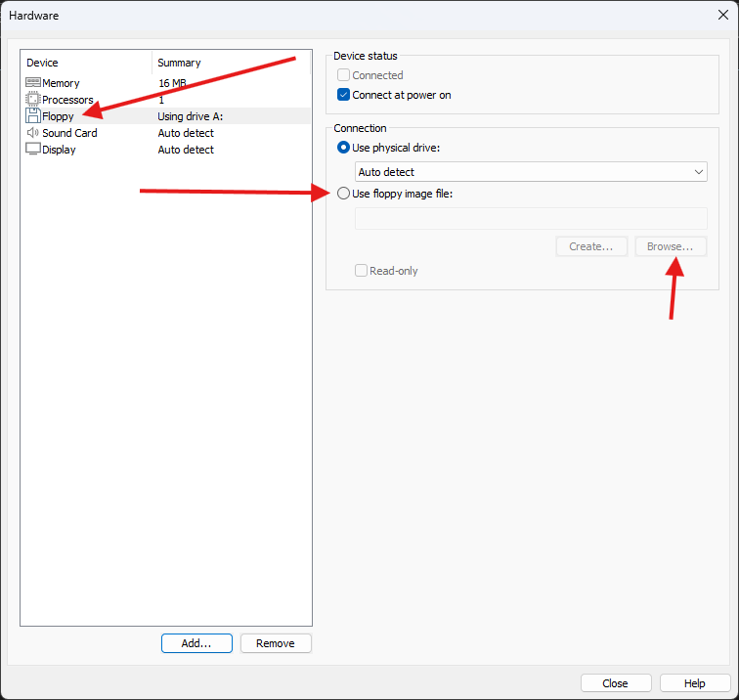Toggle the Connected checkbox
This screenshot has height=700, width=739.
(x=343, y=75)
